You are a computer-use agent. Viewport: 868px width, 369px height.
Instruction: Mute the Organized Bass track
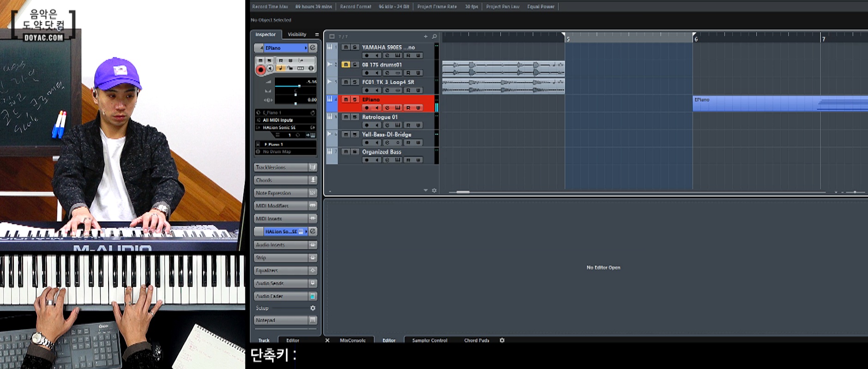pos(345,152)
